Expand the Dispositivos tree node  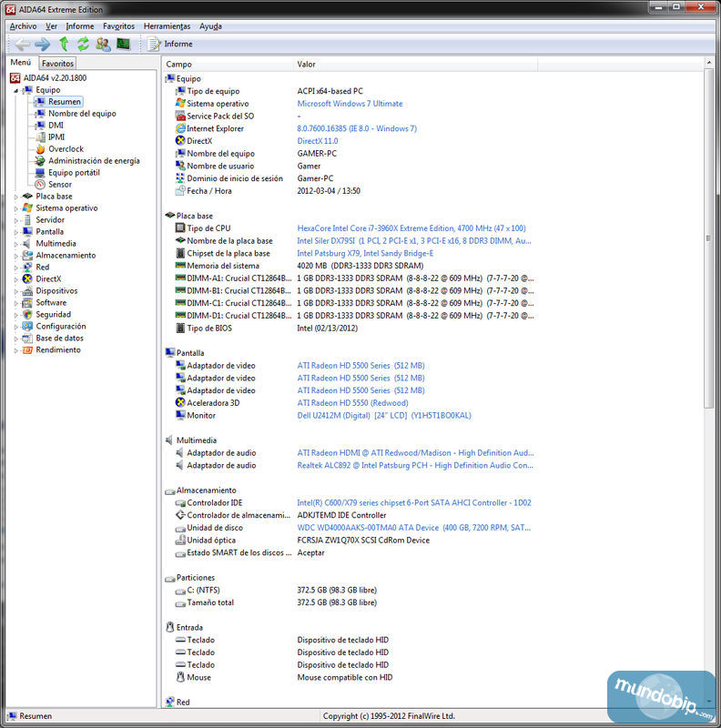pyautogui.click(x=15, y=291)
